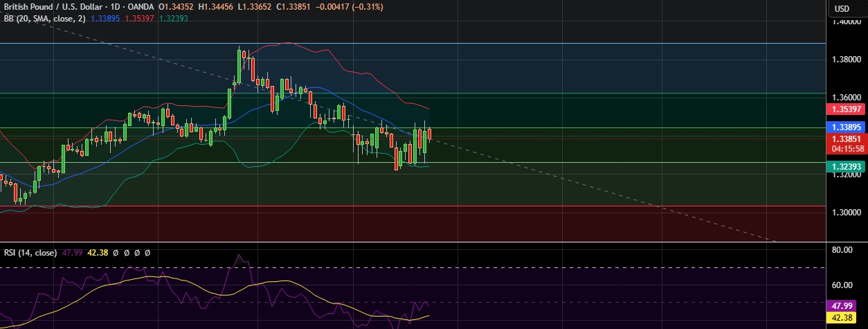Click the blue 1.33895 price axis tag
868x329 pixels.
pyautogui.click(x=847, y=127)
